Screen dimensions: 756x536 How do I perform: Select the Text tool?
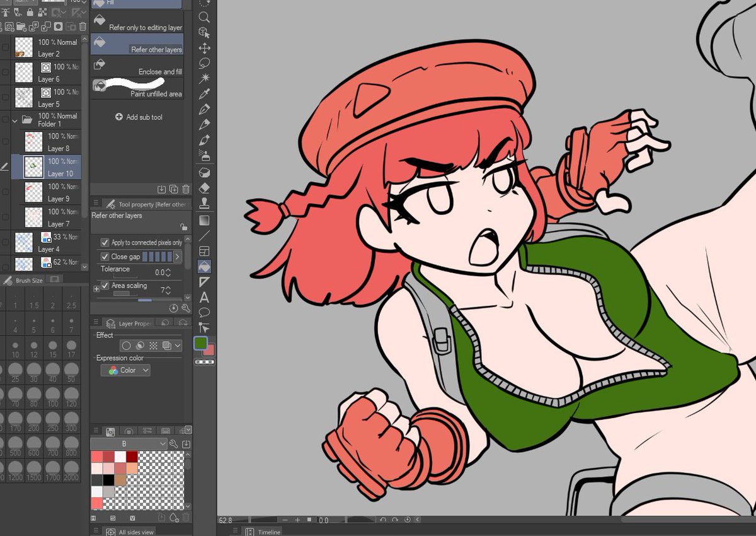point(204,297)
